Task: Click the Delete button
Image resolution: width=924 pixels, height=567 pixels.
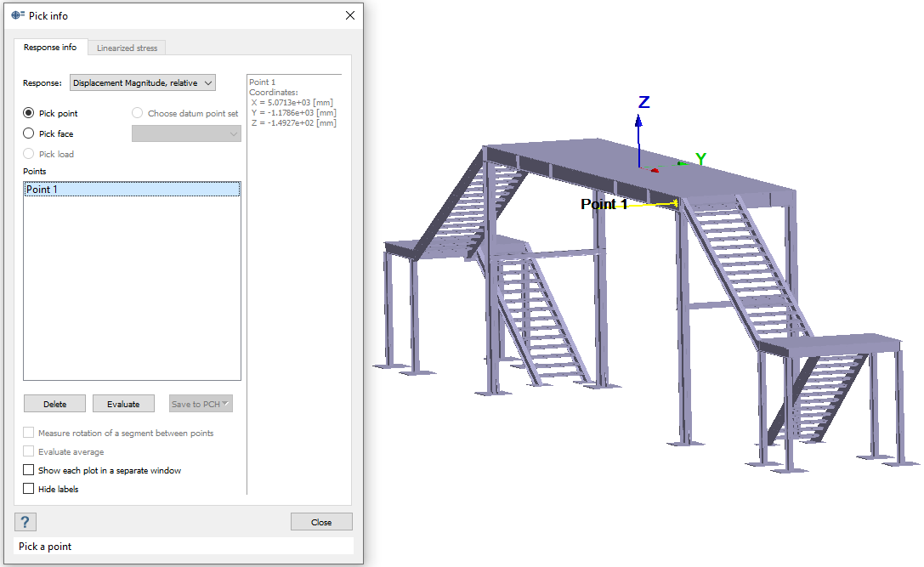Action: pyautogui.click(x=55, y=404)
